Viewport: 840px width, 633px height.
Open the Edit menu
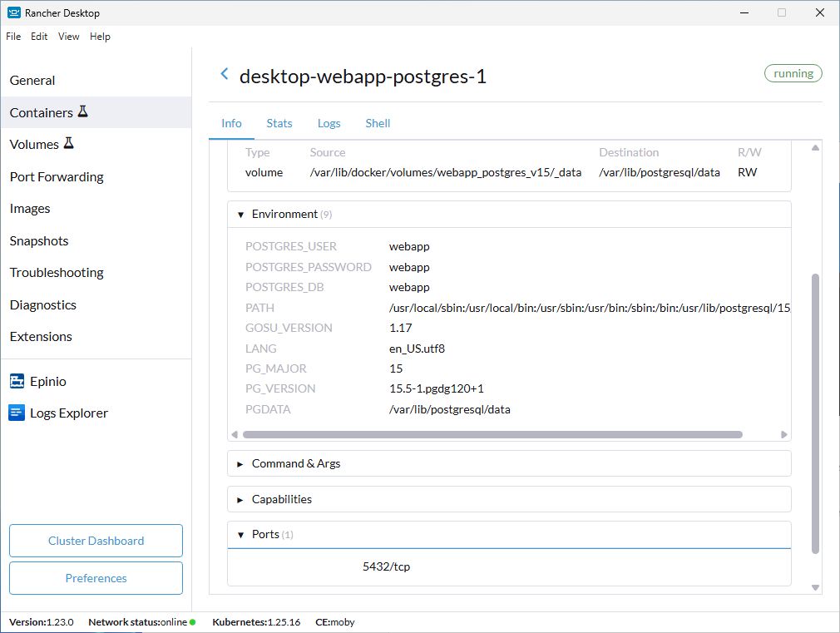point(39,37)
